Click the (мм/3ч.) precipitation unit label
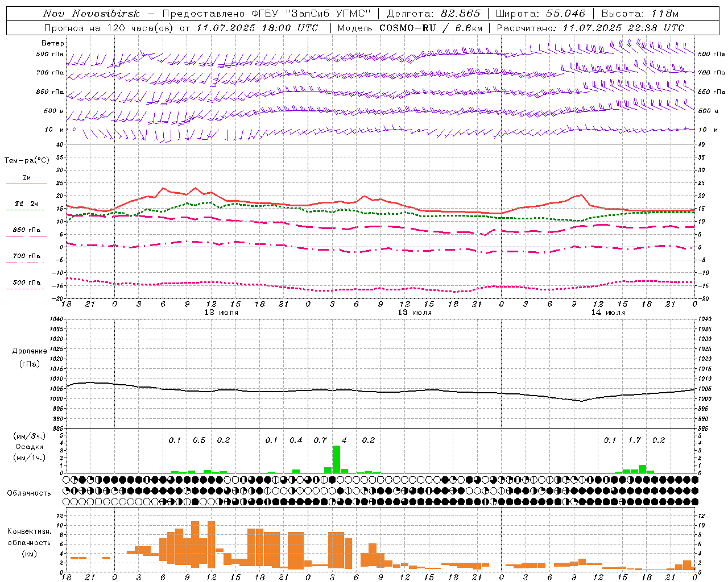This screenshot has width=728, height=582. click(30, 436)
